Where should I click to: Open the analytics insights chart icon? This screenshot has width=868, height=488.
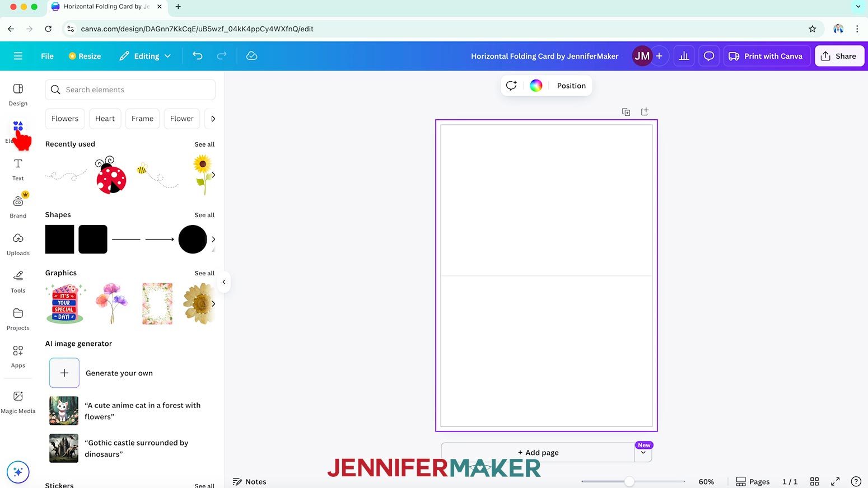coord(684,56)
